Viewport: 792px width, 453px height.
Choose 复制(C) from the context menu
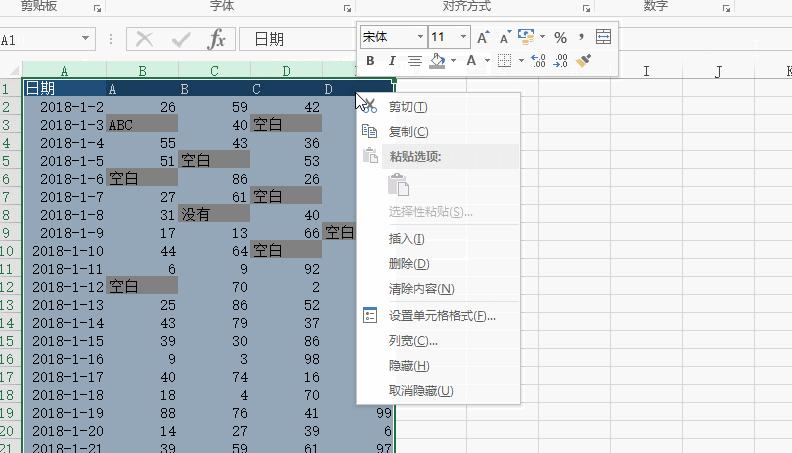(438, 132)
